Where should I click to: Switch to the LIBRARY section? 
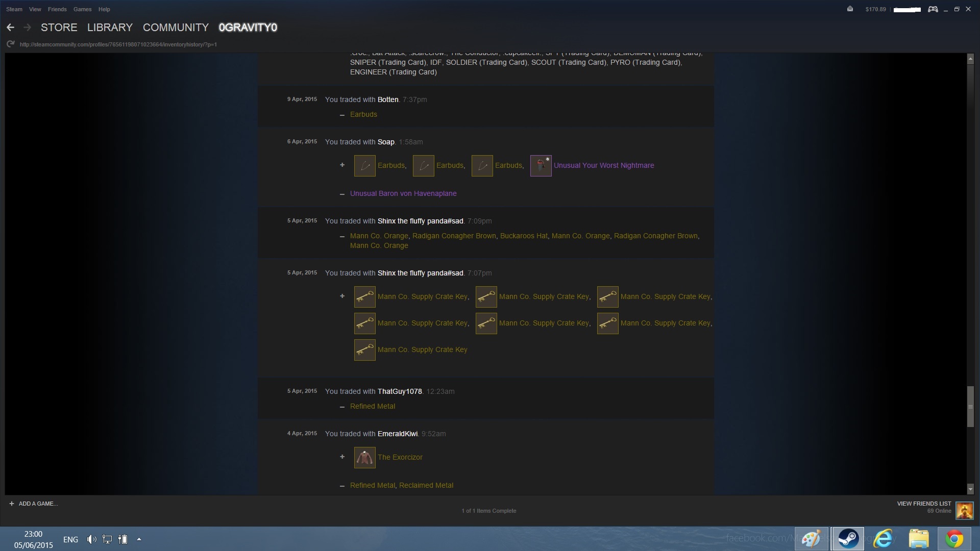[110, 28]
